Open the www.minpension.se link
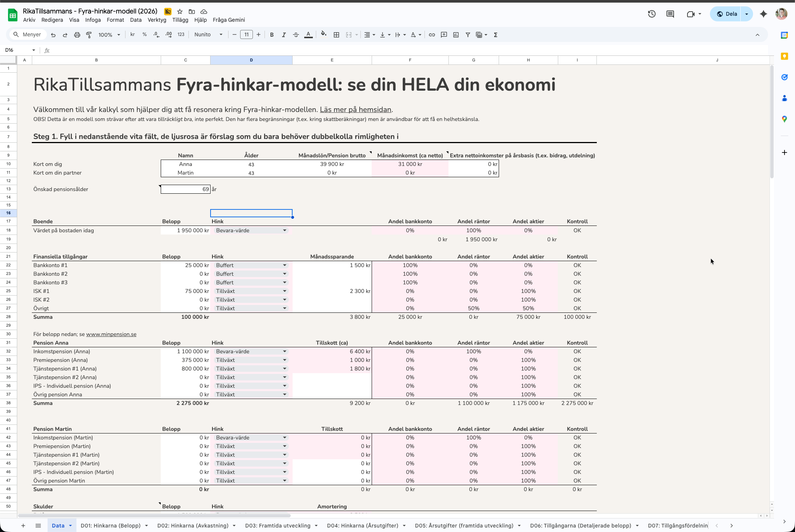This screenshot has height=532, width=795. pyautogui.click(x=111, y=334)
